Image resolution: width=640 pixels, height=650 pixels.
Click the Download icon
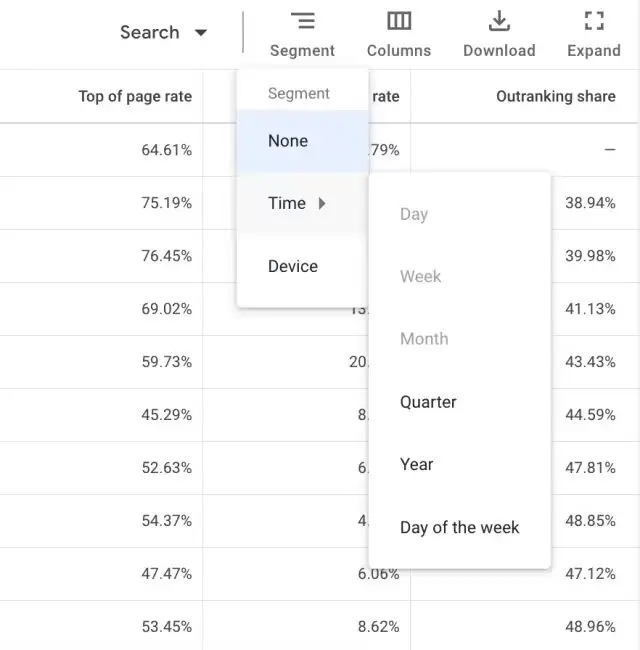pyautogui.click(x=499, y=21)
